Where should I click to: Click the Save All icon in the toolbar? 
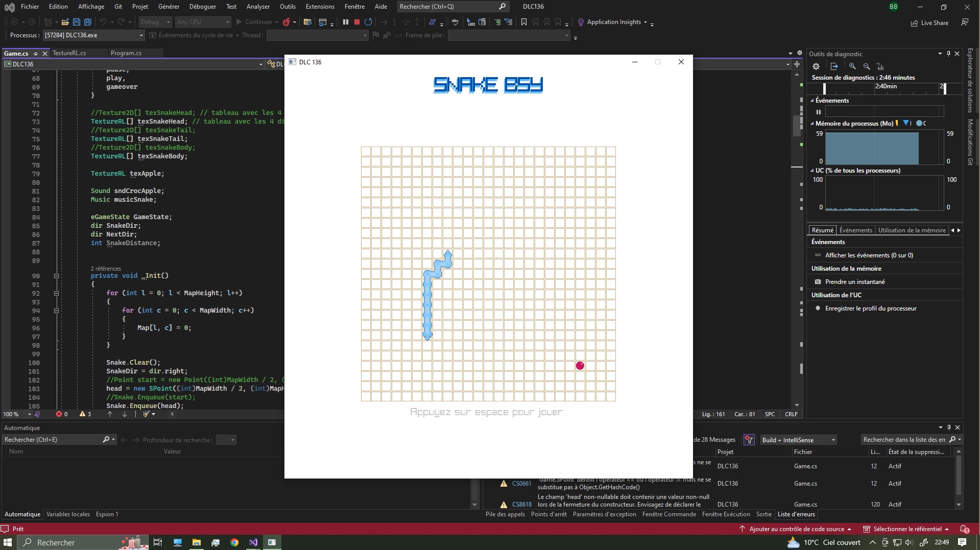[88, 22]
